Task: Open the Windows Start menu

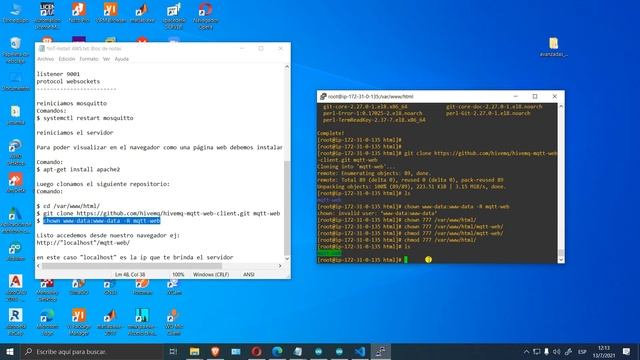Action: 10,351
